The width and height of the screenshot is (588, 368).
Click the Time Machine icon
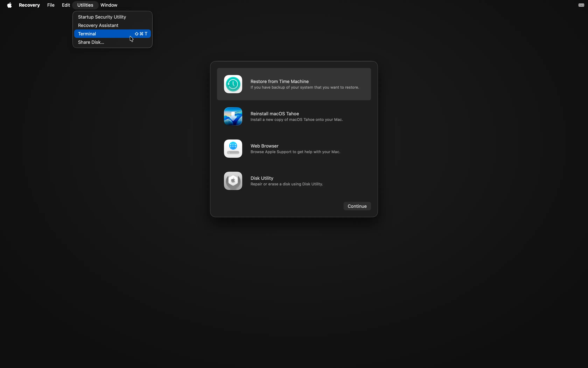coord(233,84)
